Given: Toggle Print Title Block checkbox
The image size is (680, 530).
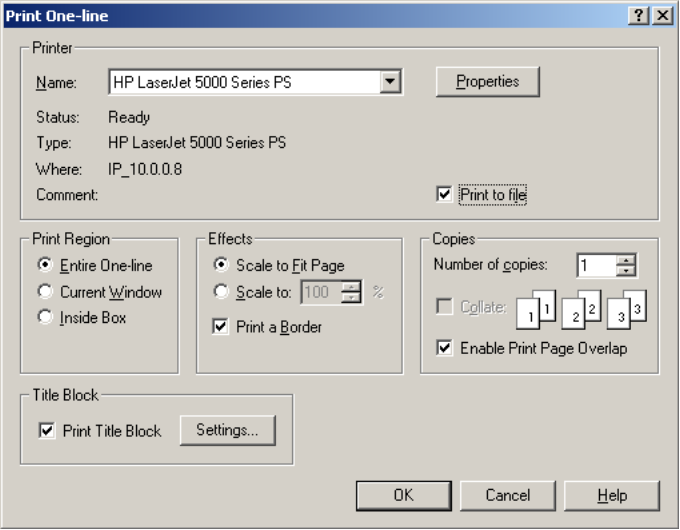Looking at the screenshot, I should coord(46,431).
